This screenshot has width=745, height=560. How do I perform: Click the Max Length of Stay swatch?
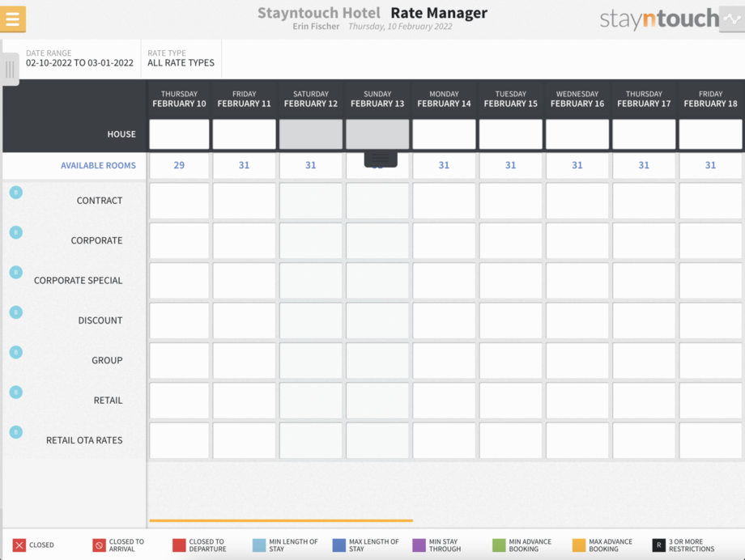point(338,545)
